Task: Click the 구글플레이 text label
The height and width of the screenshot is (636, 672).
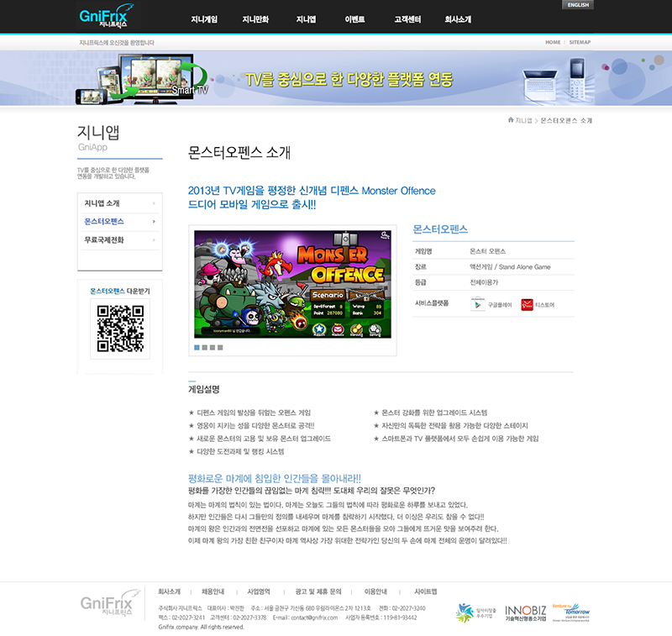Action: pyautogui.click(x=500, y=305)
